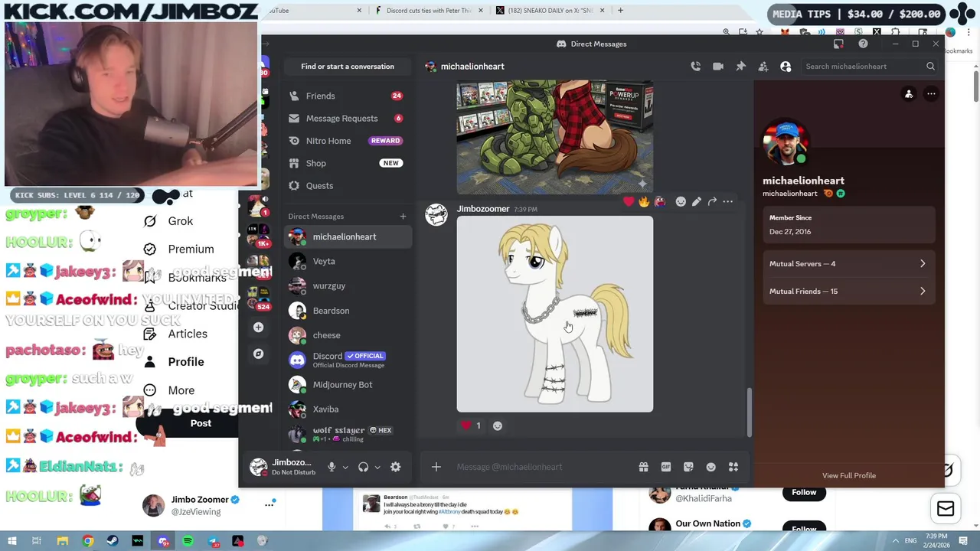Open the GIF picker
Screen dimensions: 980x551
pos(666,467)
